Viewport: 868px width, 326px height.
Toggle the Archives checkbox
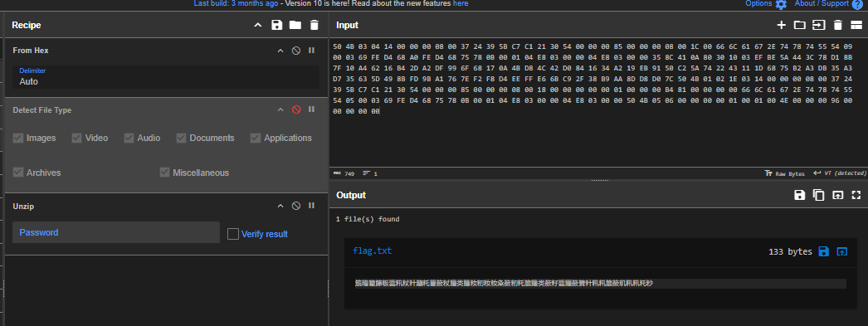[x=18, y=173]
